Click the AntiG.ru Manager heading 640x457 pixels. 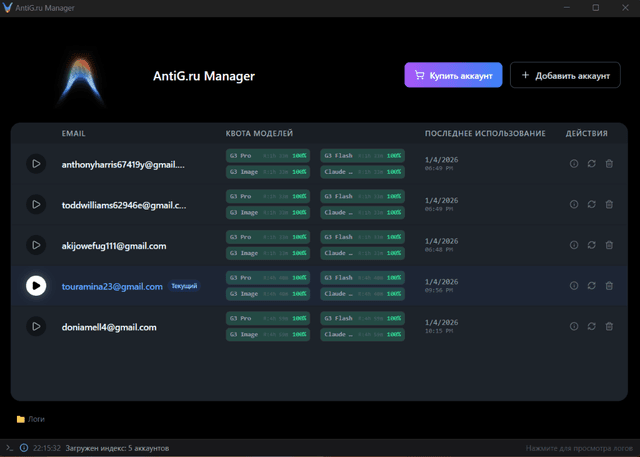(x=204, y=76)
